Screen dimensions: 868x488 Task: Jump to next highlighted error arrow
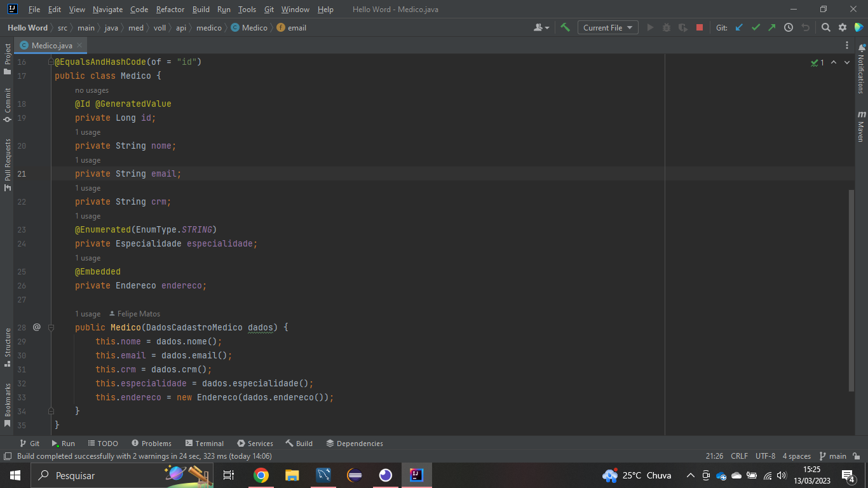(847, 62)
